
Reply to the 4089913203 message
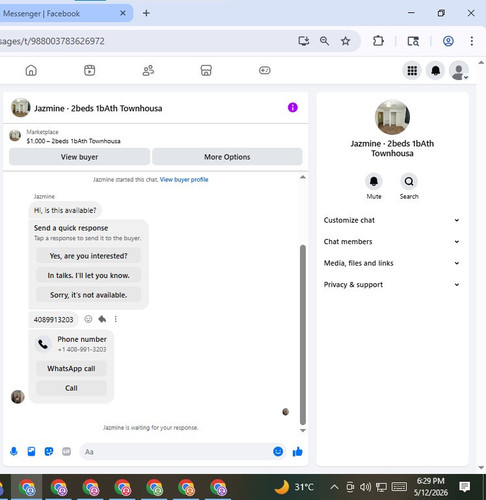click(x=102, y=319)
